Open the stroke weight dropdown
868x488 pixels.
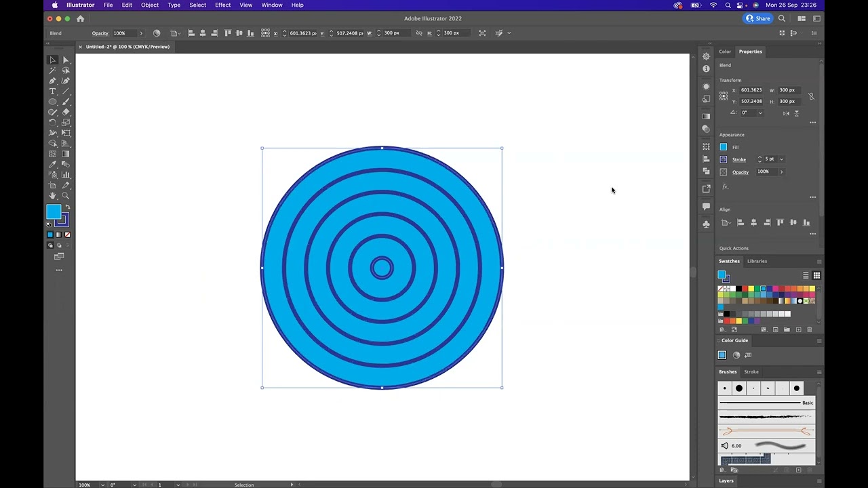(x=781, y=159)
